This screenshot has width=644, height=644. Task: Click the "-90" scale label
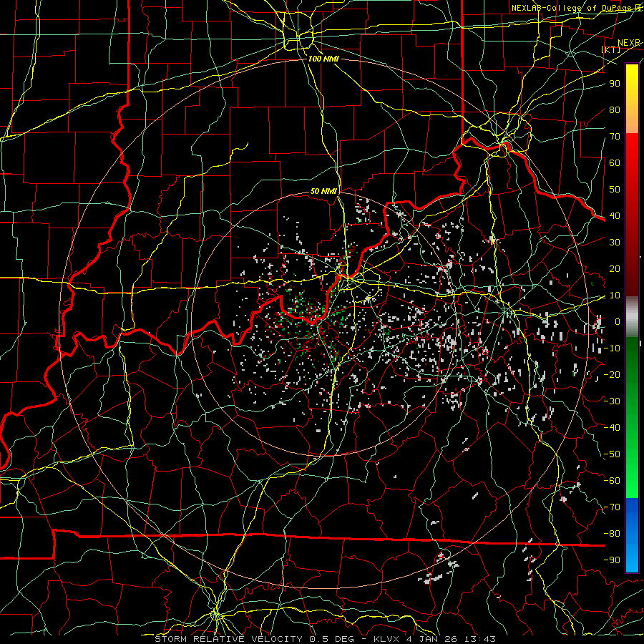tap(612, 560)
